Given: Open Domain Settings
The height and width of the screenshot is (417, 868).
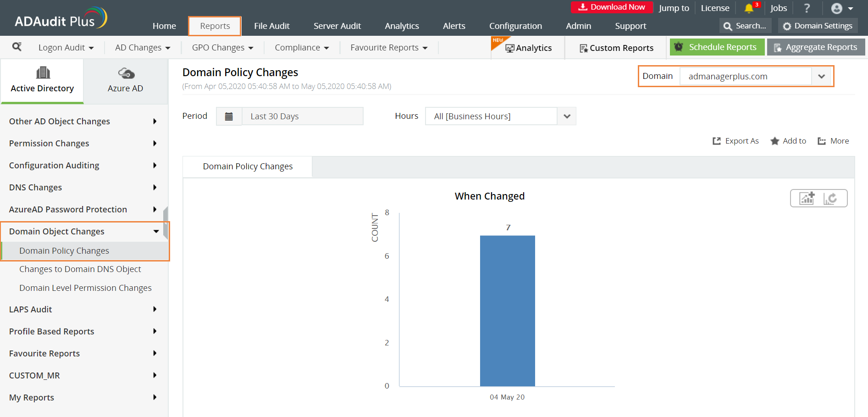Looking at the screenshot, I should 818,26.
